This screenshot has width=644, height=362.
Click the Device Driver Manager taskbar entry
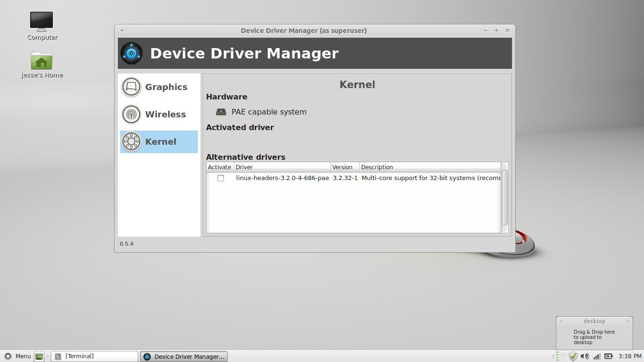coord(184,356)
